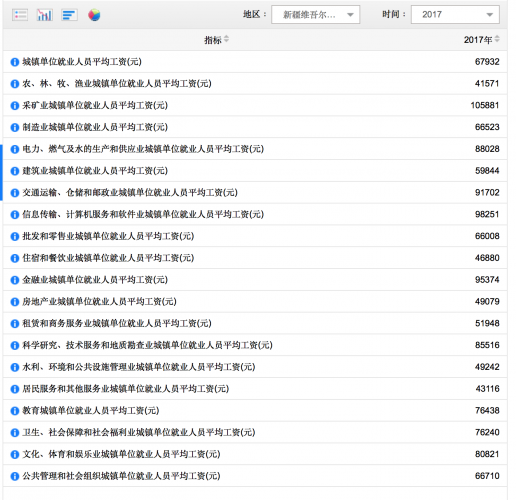Open the 地区 region dropdown
This screenshot has width=516, height=500.
[x=315, y=15]
